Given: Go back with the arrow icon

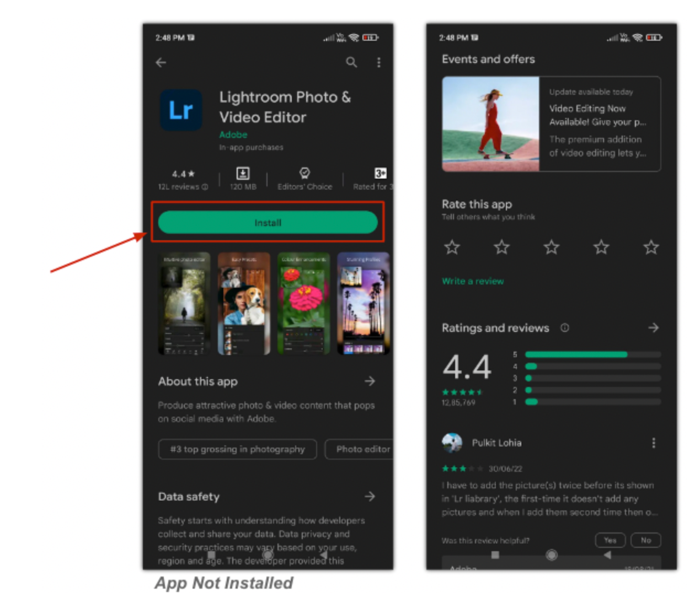Looking at the screenshot, I should coord(161,62).
